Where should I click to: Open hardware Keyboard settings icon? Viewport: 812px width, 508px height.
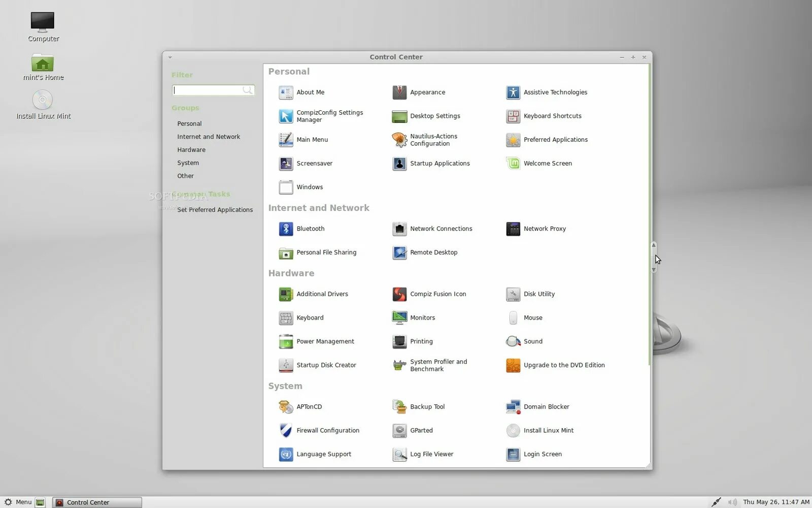click(x=286, y=318)
